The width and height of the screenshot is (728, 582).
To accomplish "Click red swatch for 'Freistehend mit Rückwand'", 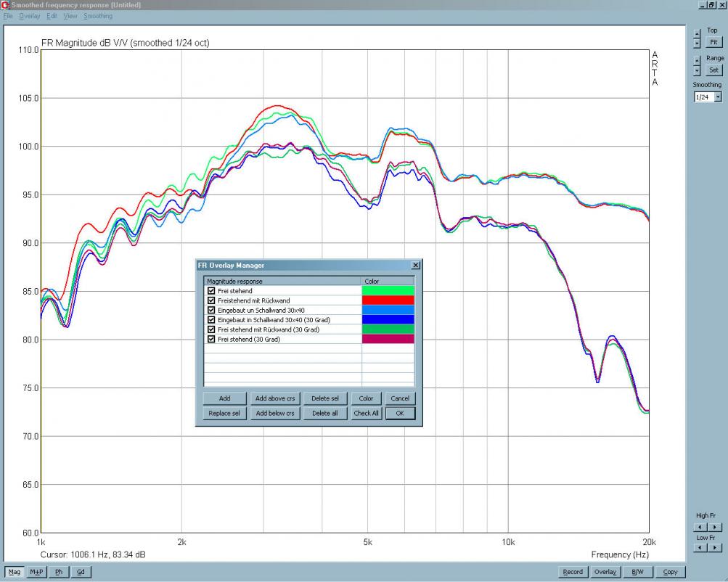I will (x=388, y=300).
